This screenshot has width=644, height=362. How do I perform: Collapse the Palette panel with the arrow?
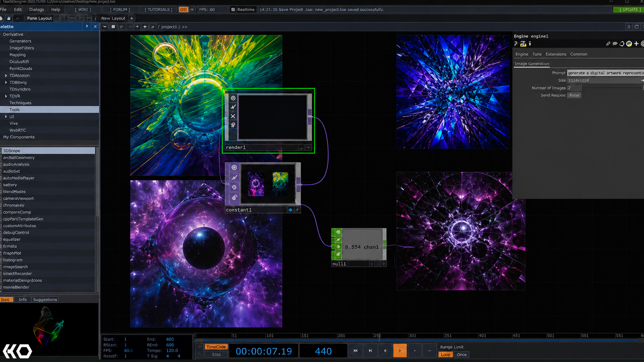[x=87, y=26]
